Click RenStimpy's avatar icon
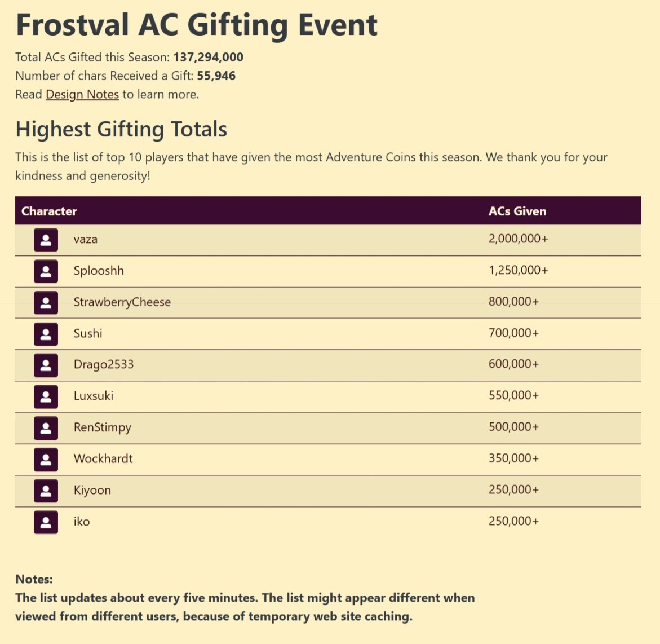The image size is (660, 644). coord(46,428)
